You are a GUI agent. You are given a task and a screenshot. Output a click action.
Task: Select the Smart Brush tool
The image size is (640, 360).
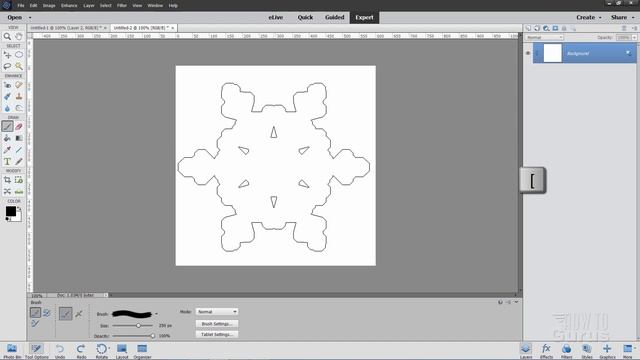click(7, 96)
